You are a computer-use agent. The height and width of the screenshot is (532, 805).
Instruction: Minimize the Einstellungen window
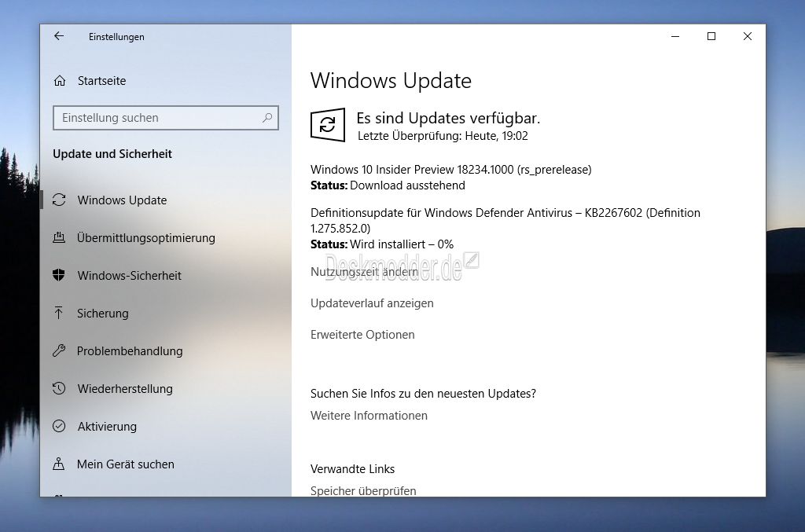675,36
